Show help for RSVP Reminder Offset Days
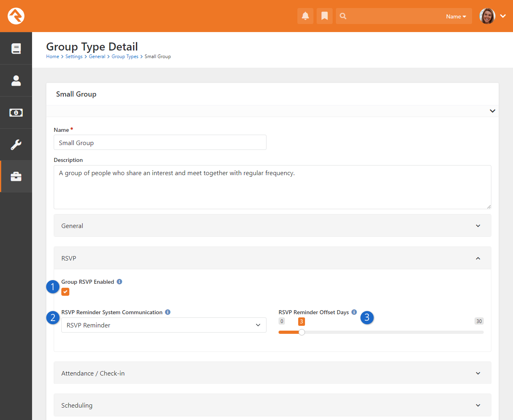The image size is (513, 420). click(354, 312)
